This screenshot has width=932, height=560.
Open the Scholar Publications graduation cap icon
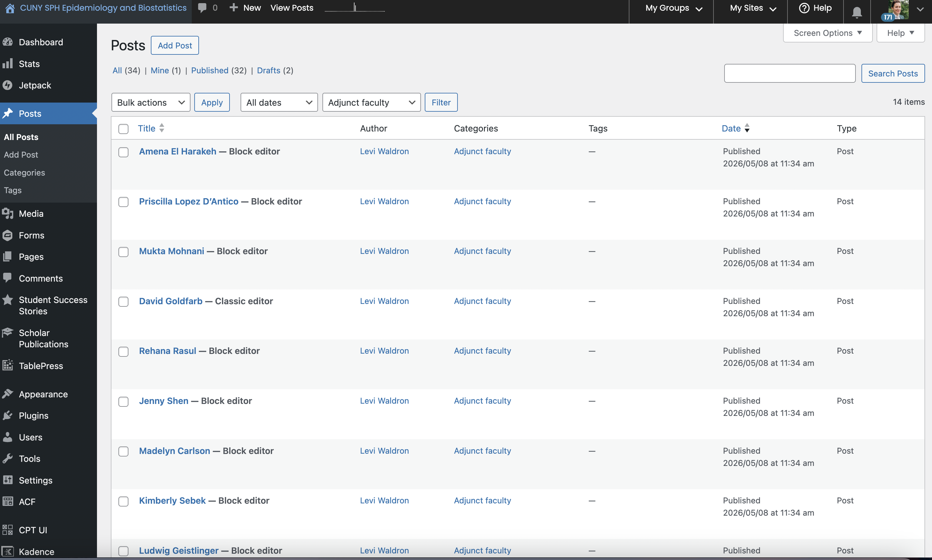pyautogui.click(x=8, y=333)
